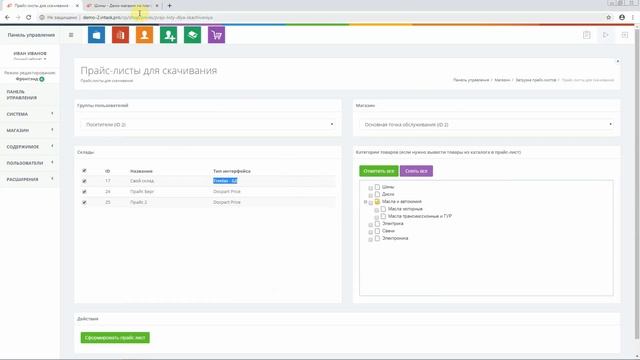Viewport: 640px width, 360px height.
Task: Uncheck warehouse row with ID 17
Action: pyautogui.click(x=84, y=181)
